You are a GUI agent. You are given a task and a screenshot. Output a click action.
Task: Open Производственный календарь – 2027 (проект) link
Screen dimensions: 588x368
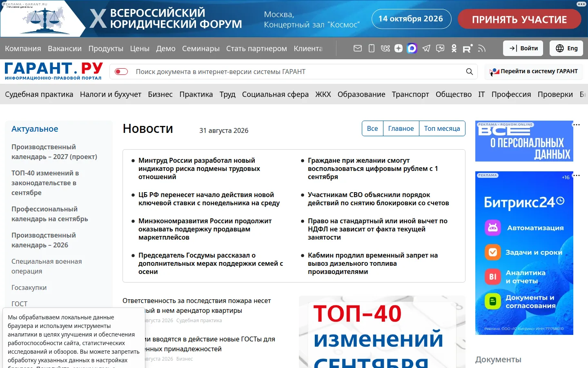(x=54, y=152)
